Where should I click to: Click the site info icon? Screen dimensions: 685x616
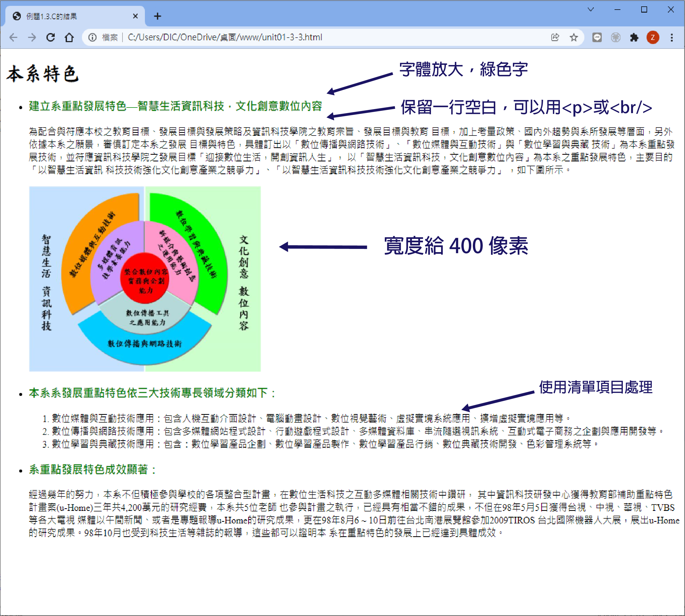click(92, 38)
